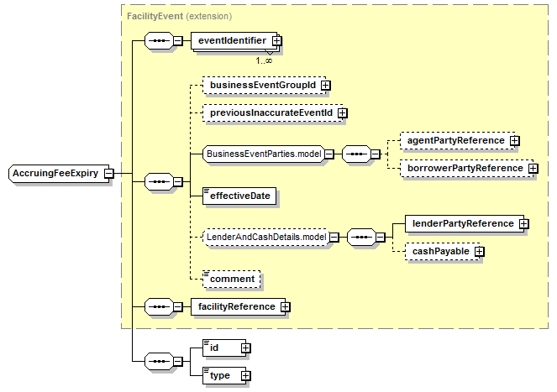Select the LenderAndCashDetails.model group label

point(266,237)
